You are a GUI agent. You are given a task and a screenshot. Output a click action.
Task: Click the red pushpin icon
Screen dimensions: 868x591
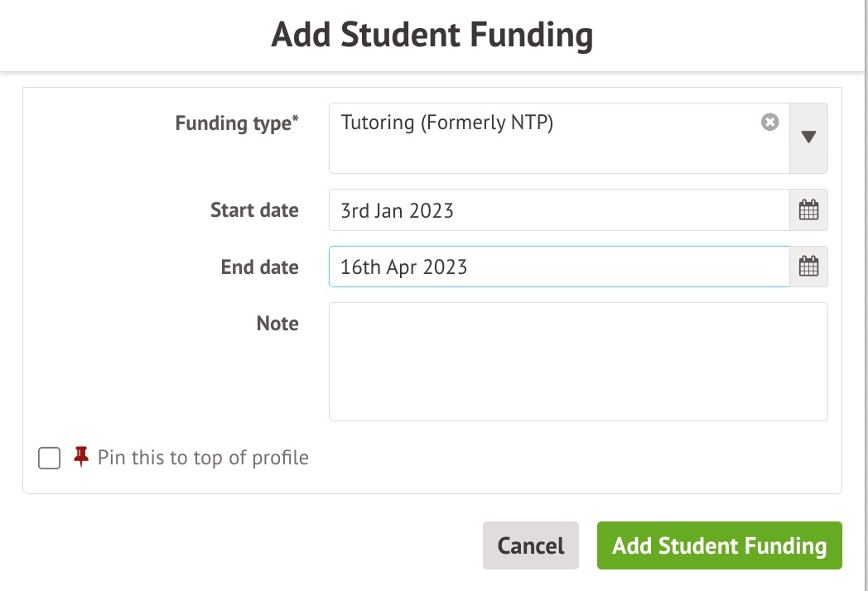[x=80, y=457]
